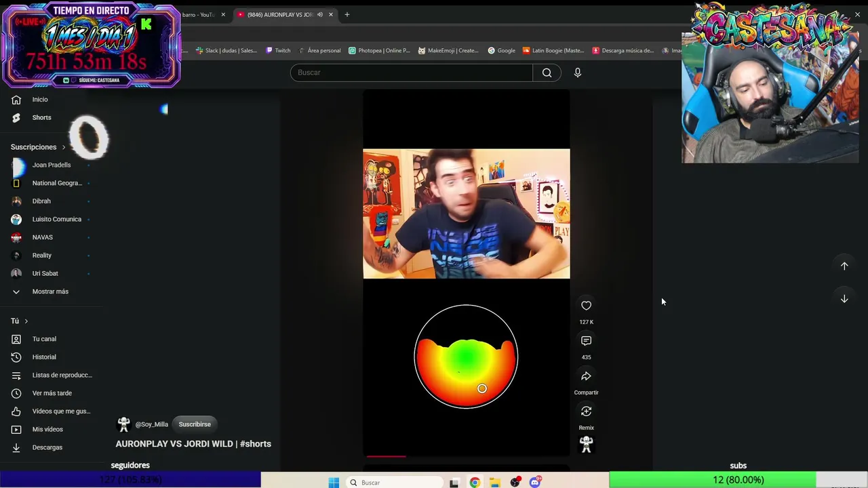
Task: Open Reality channel subscription
Action: [x=52, y=256]
